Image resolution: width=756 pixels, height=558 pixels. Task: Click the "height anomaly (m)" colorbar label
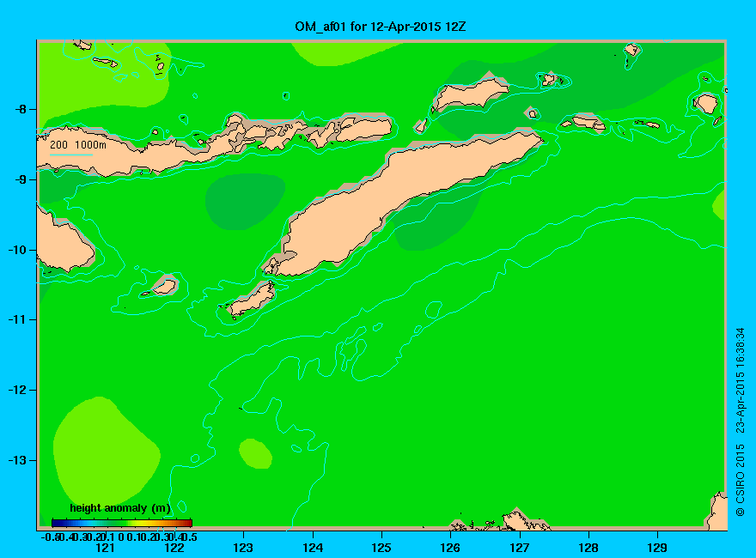(x=120, y=508)
